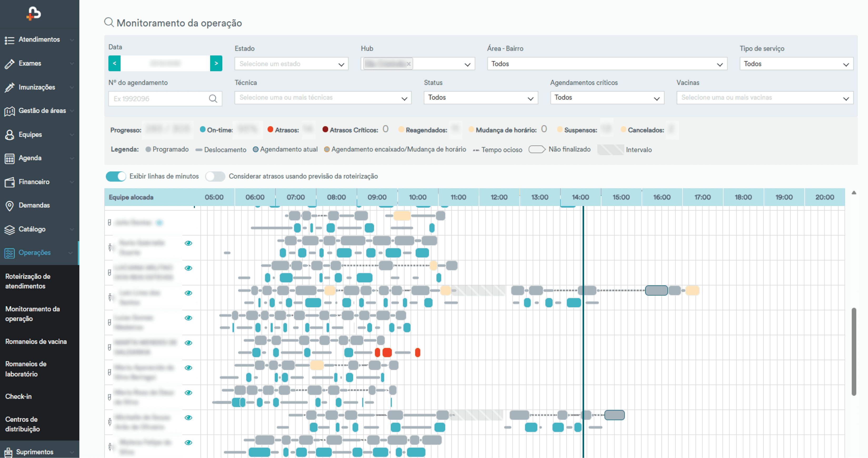Click search magnifier in Nº do agendamento field
Image resolution: width=868 pixels, height=458 pixels.
tap(213, 98)
